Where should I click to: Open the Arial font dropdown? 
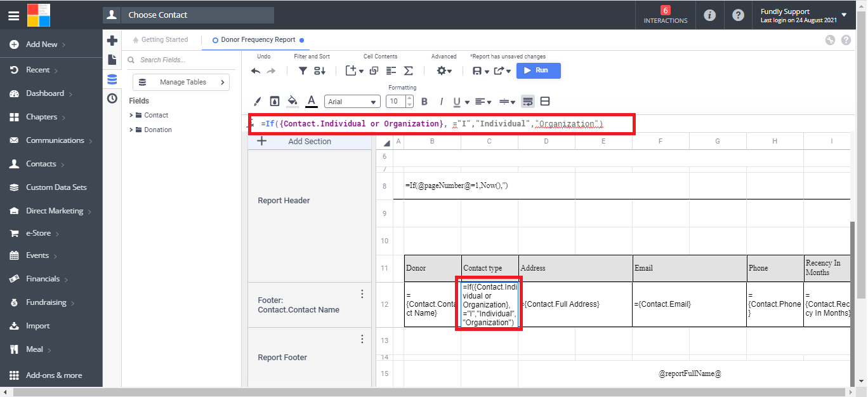coord(352,102)
